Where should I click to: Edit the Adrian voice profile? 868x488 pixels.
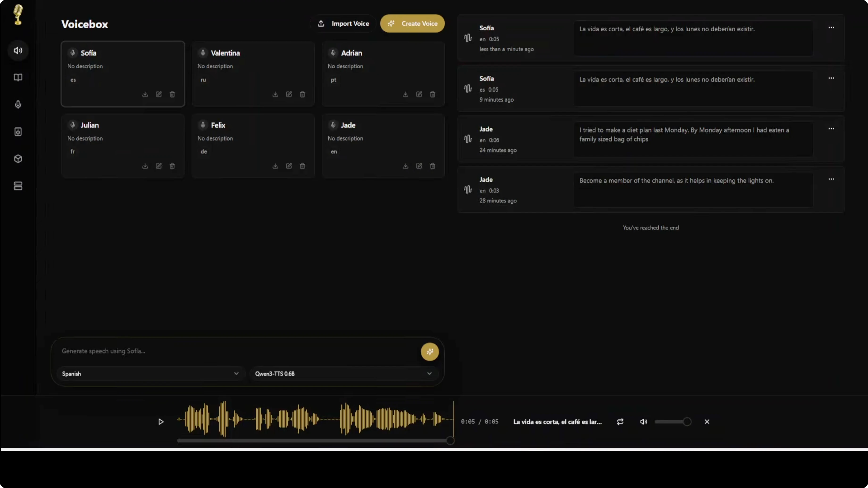point(419,94)
